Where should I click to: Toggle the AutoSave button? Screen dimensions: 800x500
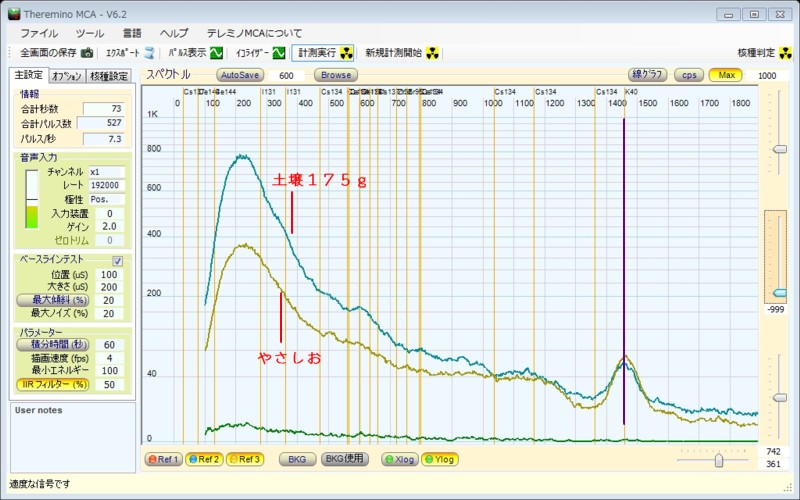pyautogui.click(x=240, y=75)
